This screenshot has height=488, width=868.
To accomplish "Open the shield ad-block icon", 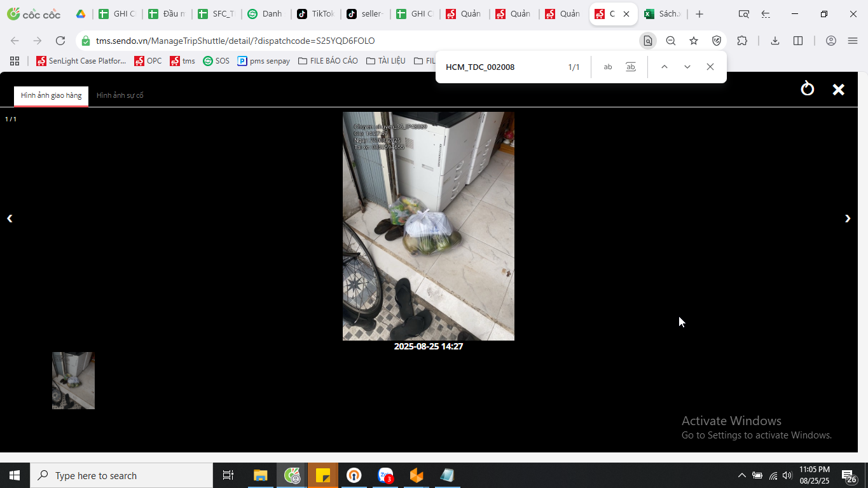I will click(717, 41).
